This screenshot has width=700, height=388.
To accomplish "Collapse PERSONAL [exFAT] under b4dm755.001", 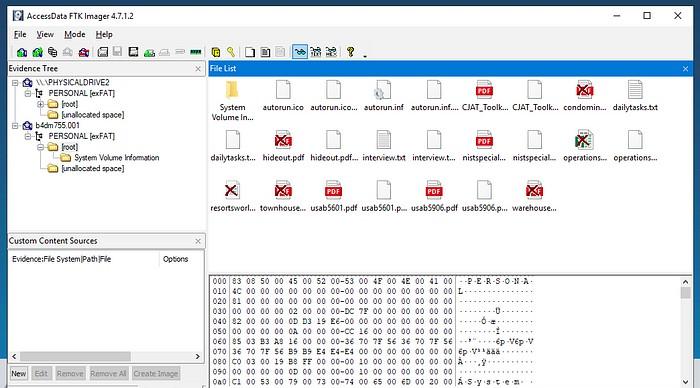I will click(x=28, y=136).
